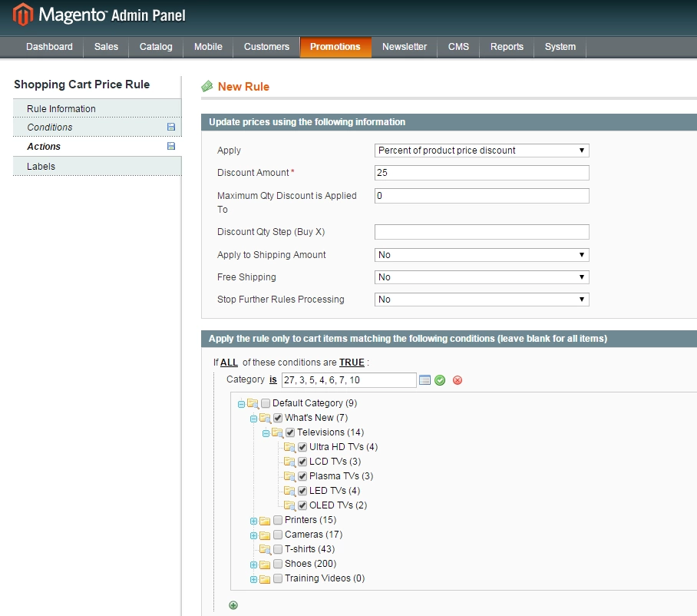697x616 pixels.
Task: Uncheck the LCD TVs checkbox
Action: 302,462
